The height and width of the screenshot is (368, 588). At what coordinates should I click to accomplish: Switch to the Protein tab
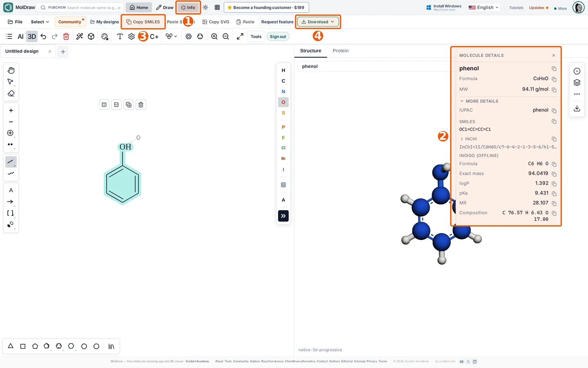[x=341, y=51]
